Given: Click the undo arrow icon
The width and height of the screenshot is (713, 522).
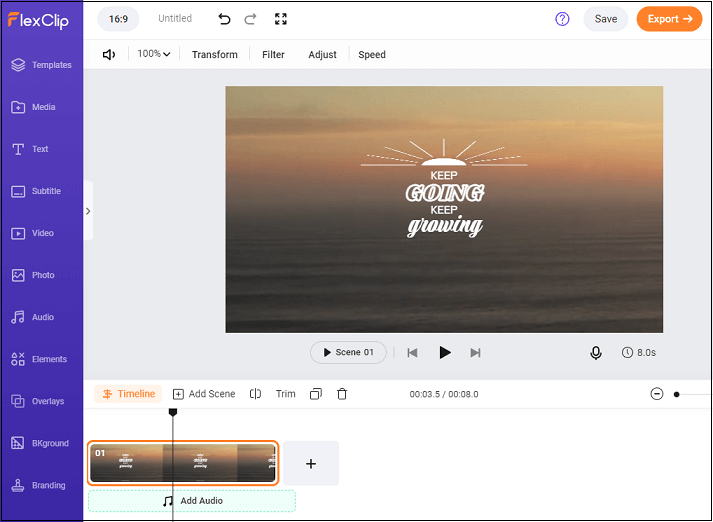Looking at the screenshot, I should 225,19.
